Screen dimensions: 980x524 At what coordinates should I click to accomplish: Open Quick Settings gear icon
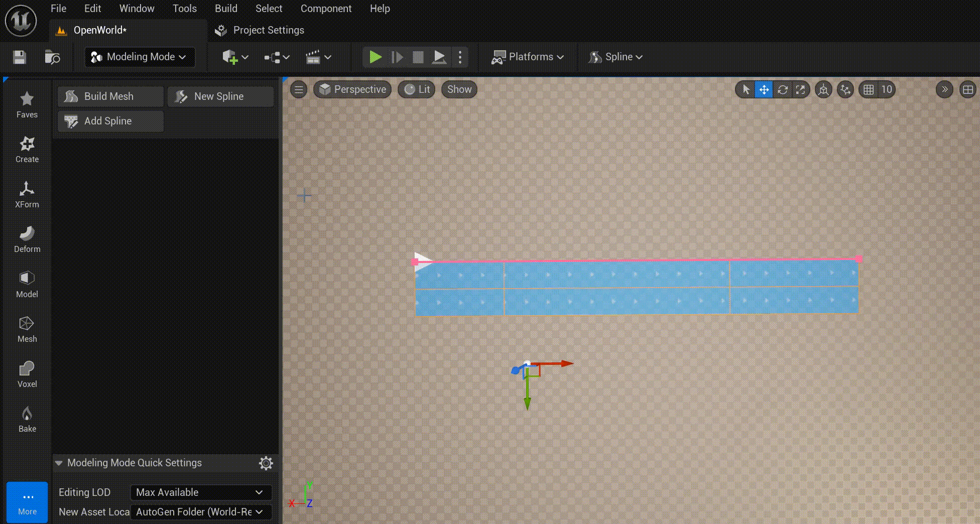[x=266, y=463]
